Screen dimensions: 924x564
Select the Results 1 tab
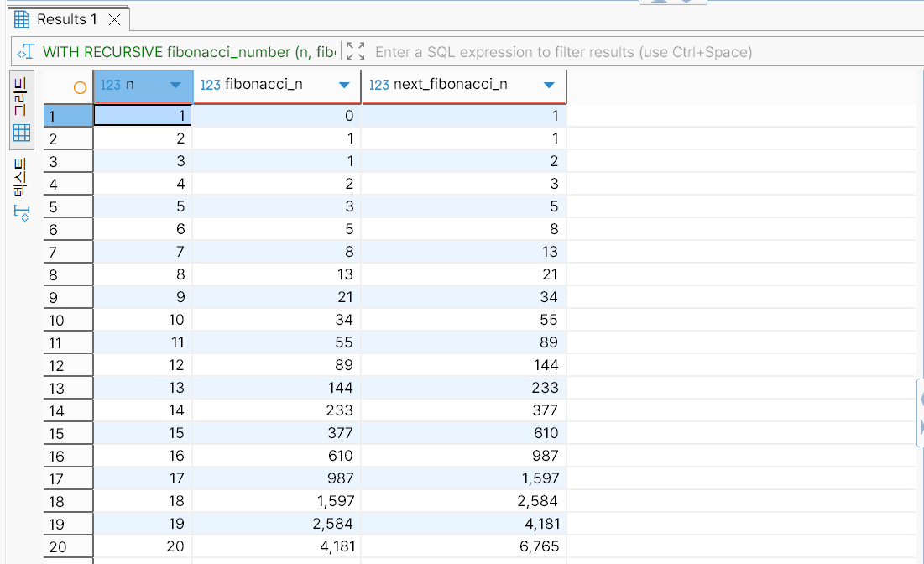[66, 19]
